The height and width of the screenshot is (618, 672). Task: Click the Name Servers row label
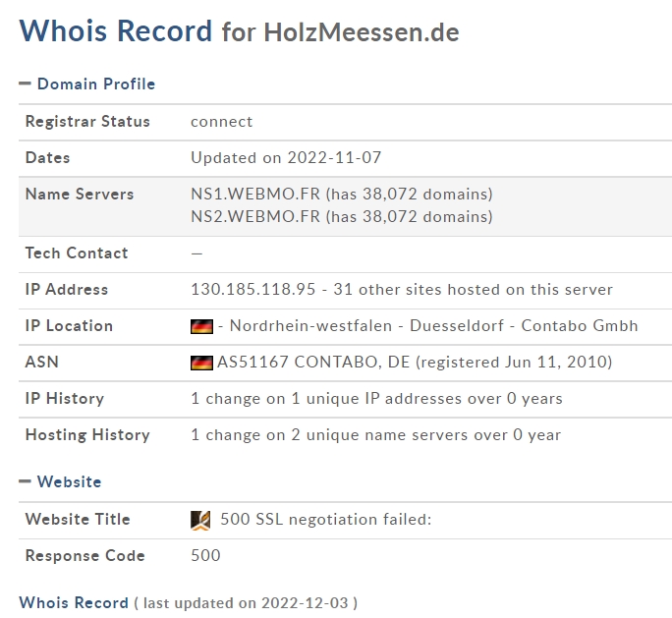coord(80,195)
